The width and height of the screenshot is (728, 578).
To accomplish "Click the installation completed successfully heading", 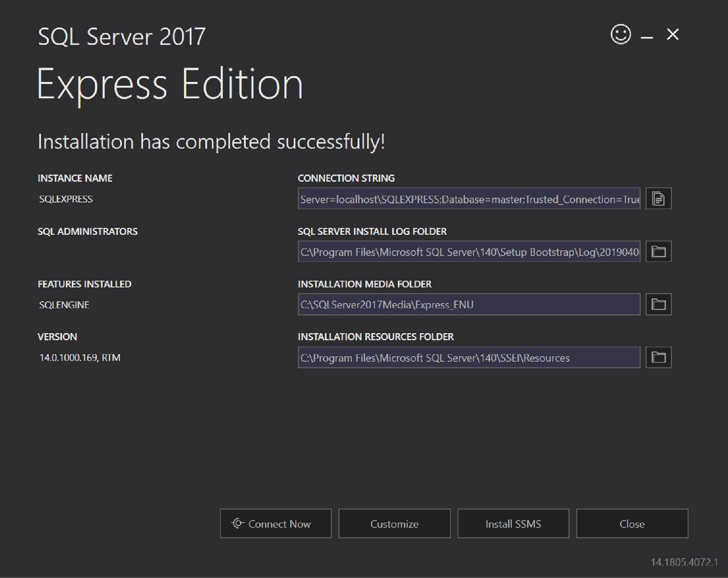I will 212,141.
